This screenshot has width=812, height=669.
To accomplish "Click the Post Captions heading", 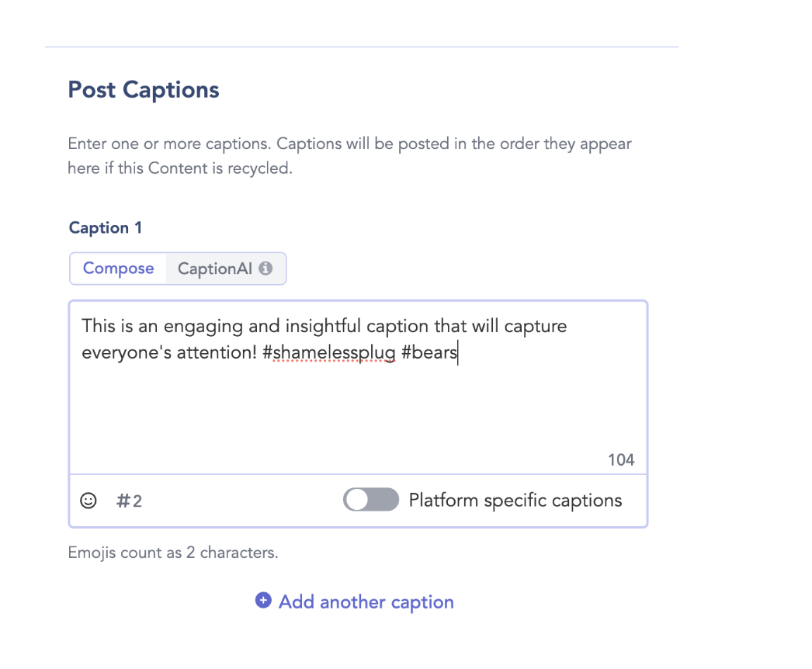I will (x=144, y=89).
